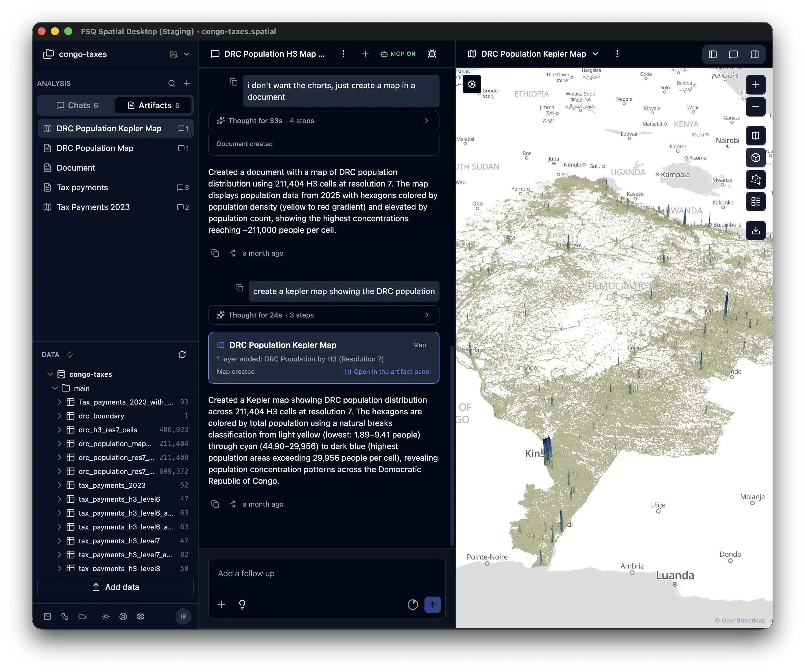Expand the drc_boundary table
The width and height of the screenshot is (805, 672).
tap(59, 416)
